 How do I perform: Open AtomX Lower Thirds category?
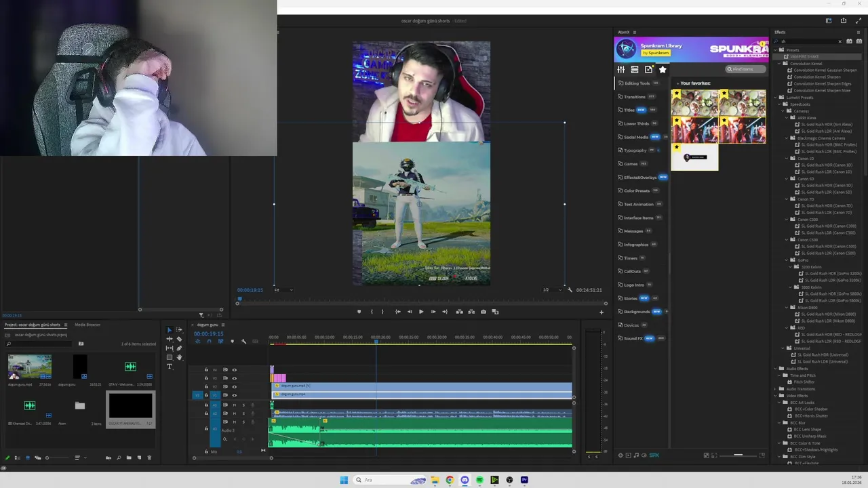tap(636, 123)
